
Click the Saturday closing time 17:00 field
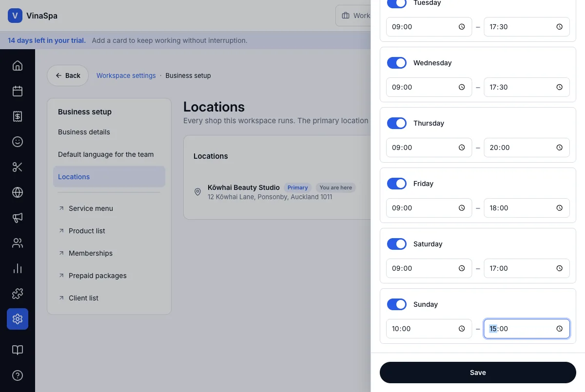point(527,268)
